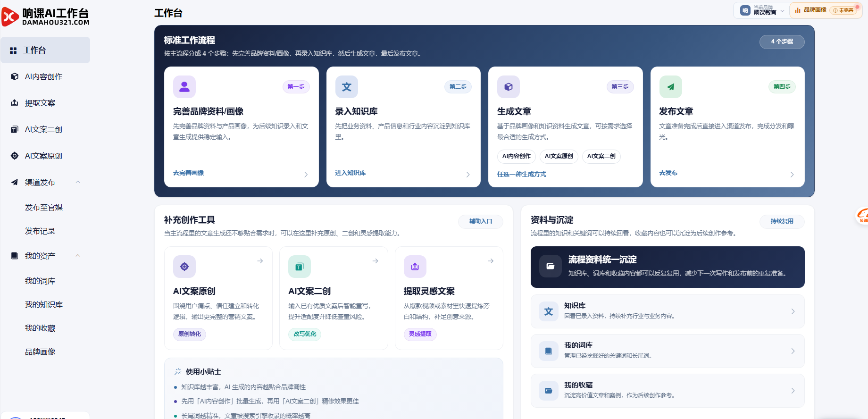Open the 当前品牌 响课教育 dropdown
The width and height of the screenshot is (868, 419).
762,10
